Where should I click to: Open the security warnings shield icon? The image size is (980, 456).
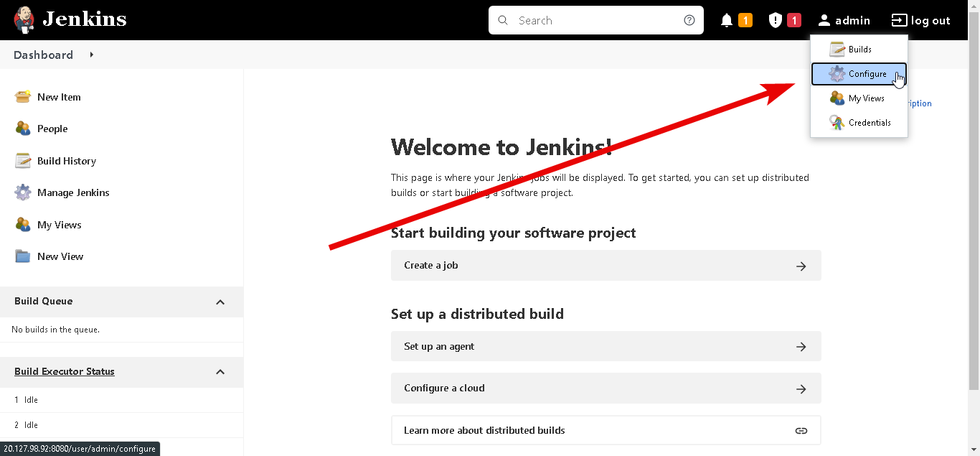point(776,20)
